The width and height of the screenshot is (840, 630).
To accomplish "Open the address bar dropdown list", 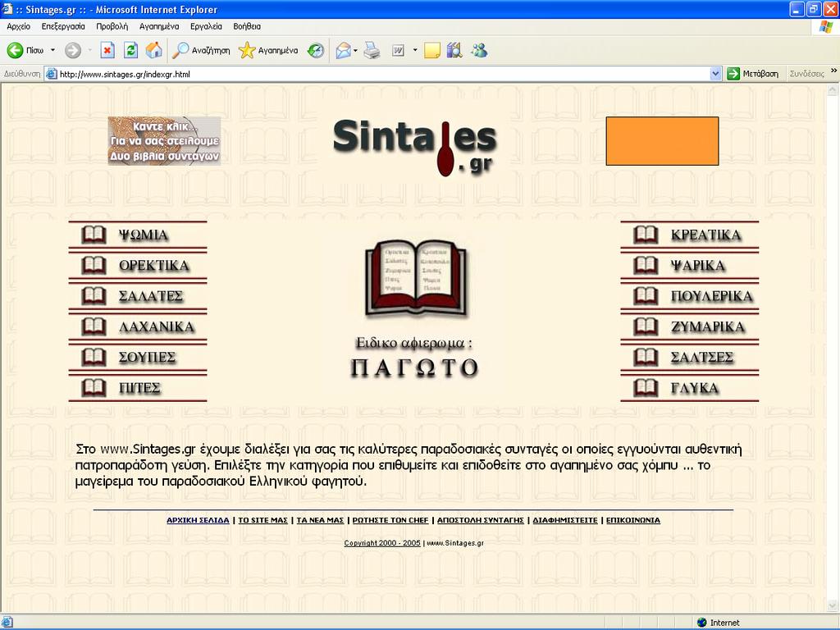I will click(715, 74).
